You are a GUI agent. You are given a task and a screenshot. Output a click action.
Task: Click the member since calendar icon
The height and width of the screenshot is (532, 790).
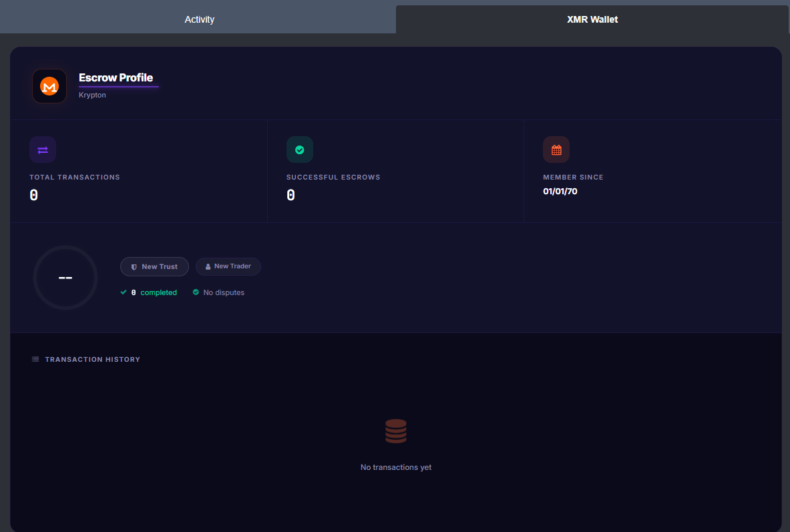click(556, 150)
